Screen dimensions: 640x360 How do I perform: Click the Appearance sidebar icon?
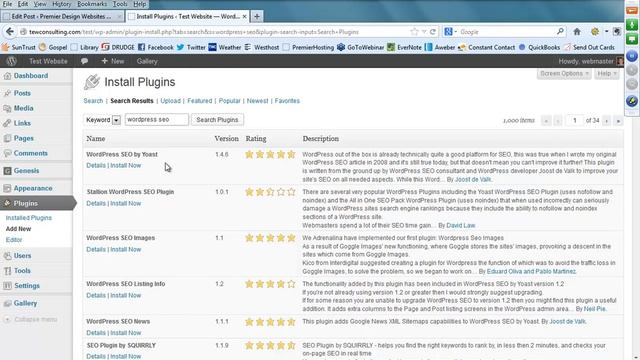tap(7, 189)
